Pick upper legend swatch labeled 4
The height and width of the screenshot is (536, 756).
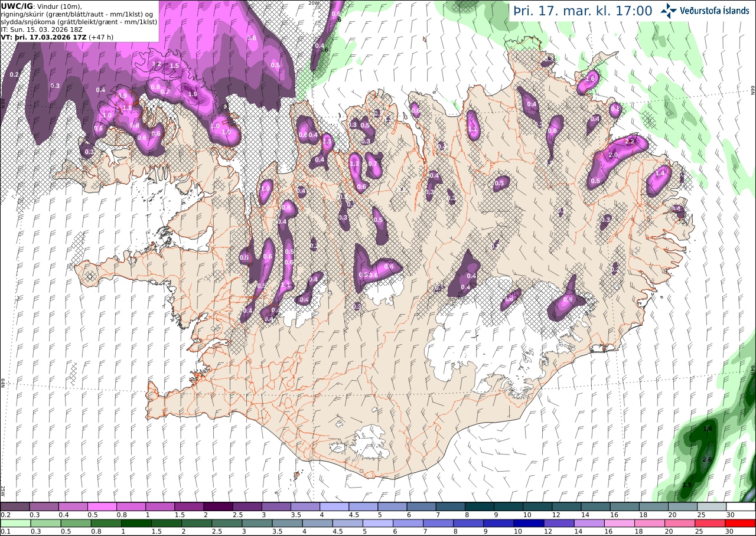334,506
